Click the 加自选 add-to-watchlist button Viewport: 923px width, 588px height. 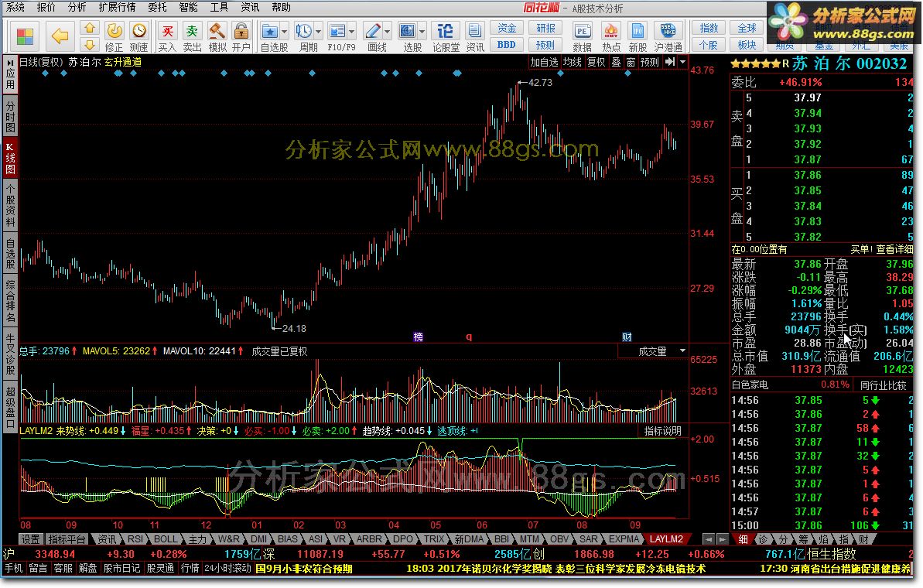[x=543, y=62]
